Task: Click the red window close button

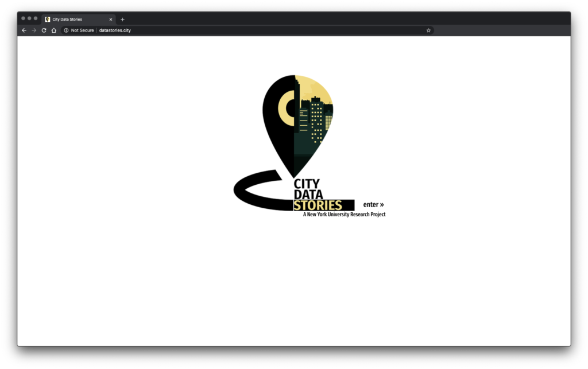Action: point(23,18)
